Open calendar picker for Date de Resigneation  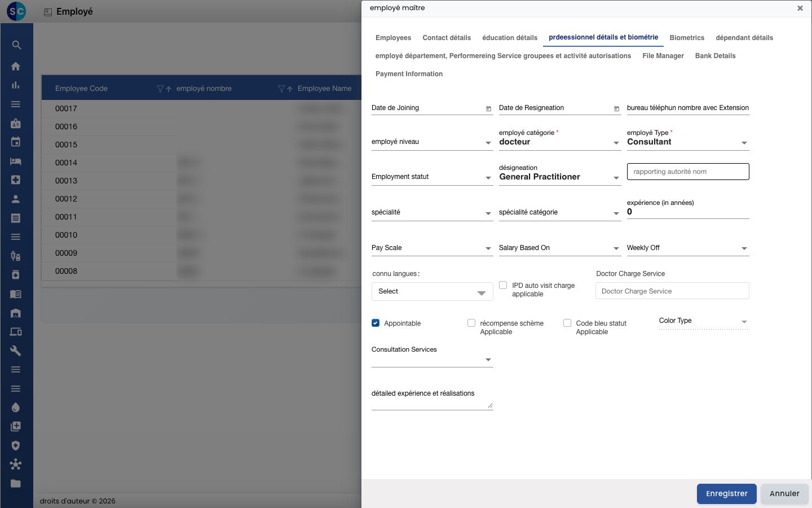[616, 108]
